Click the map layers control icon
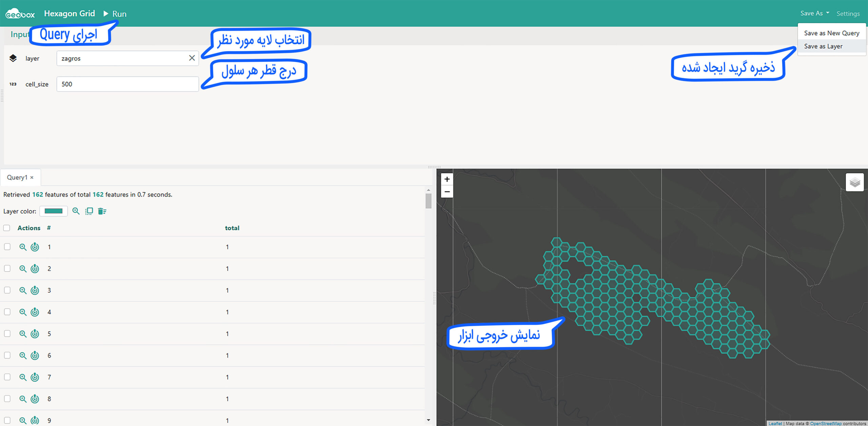This screenshot has width=868, height=426. [x=854, y=183]
